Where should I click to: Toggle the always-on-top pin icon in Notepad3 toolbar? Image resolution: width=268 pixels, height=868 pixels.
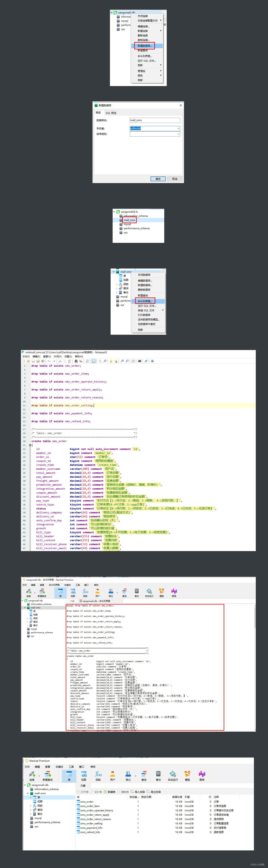click(146, 361)
